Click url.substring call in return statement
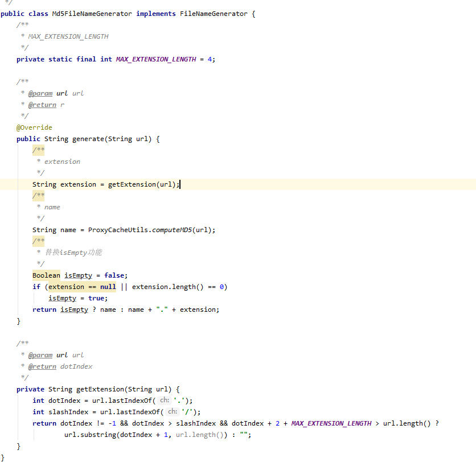Screen dimensions: 476x462 click(146, 435)
